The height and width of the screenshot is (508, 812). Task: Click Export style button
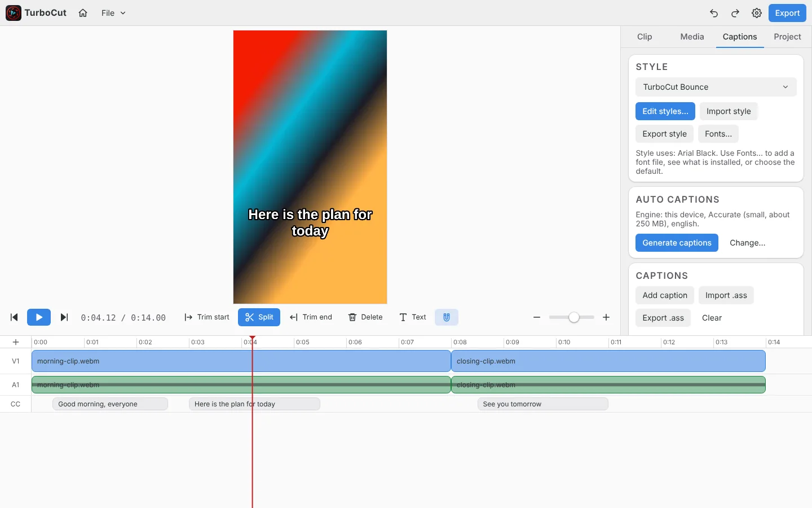point(664,134)
